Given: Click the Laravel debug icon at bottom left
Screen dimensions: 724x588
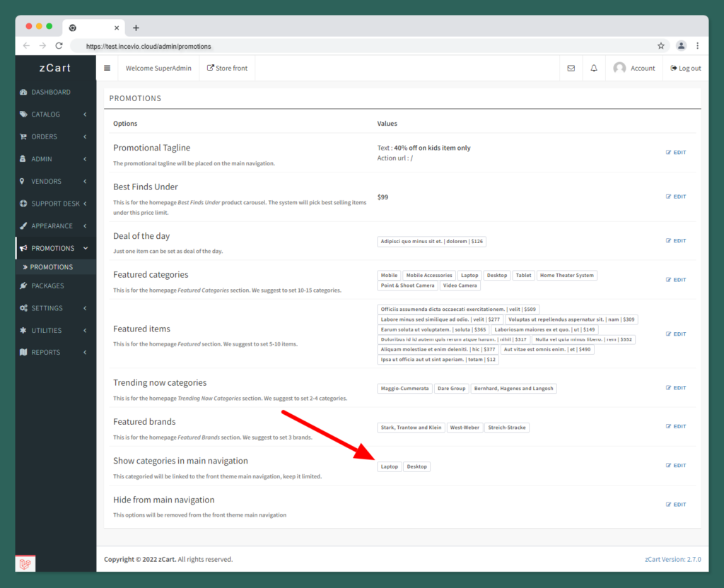Looking at the screenshot, I should pos(25,563).
